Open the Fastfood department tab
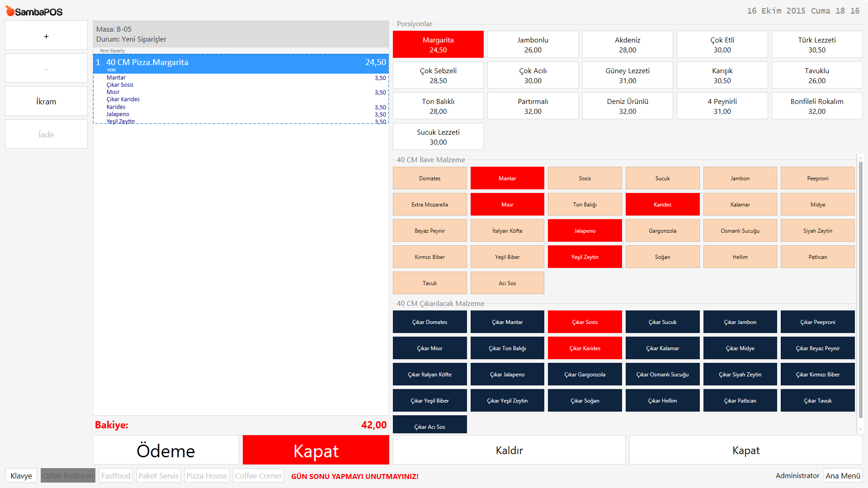Screen dimensions: 868x488 click(x=116, y=475)
